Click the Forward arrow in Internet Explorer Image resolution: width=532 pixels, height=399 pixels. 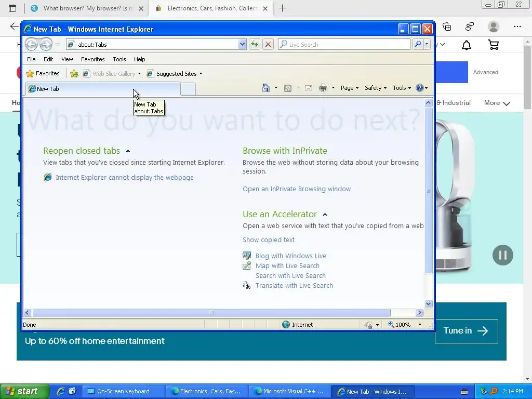[46, 44]
